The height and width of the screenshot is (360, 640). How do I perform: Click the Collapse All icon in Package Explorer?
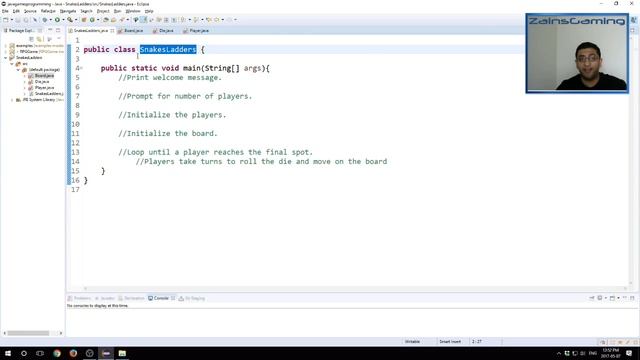coord(31,39)
